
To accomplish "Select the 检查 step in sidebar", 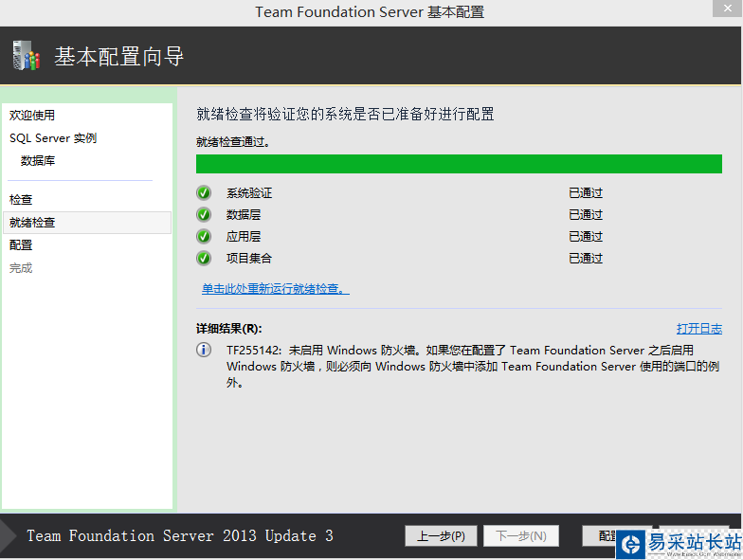I will click(x=21, y=199).
